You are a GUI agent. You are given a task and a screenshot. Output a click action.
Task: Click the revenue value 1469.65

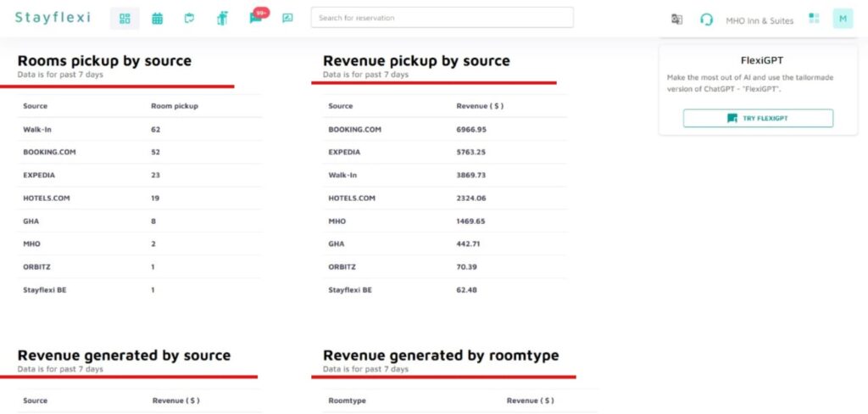(470, 221)
